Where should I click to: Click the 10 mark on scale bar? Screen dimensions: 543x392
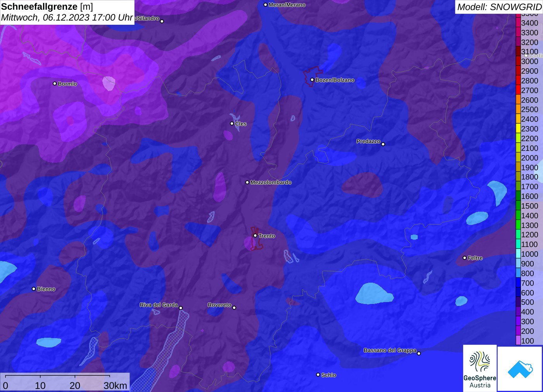point(40,385)
